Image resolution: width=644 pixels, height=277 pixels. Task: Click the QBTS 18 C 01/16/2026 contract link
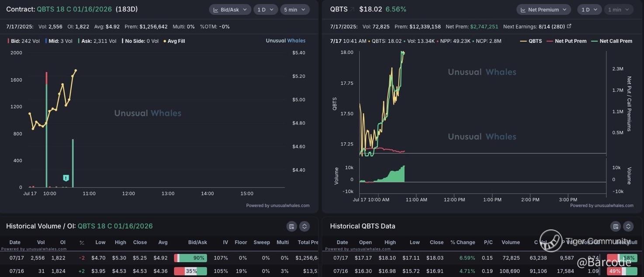tap(74, 9)
